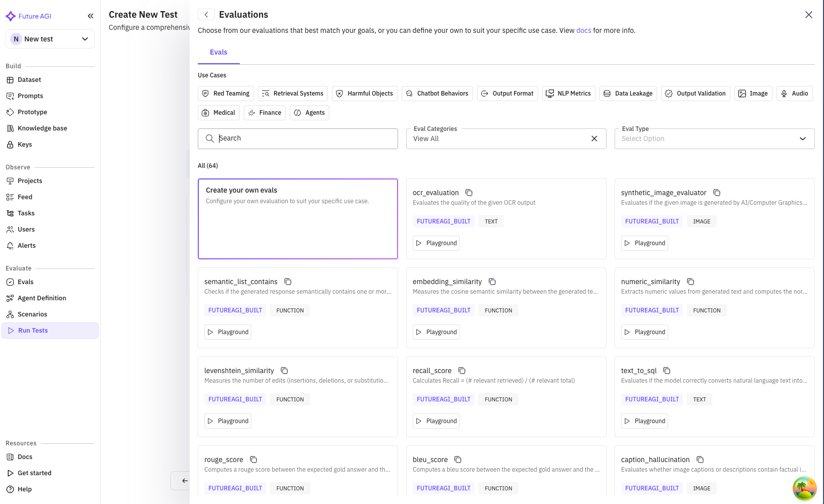This screenshot has height=504, width=824.
Task: Select the Create your own evals card
Action: coord(297,219)
